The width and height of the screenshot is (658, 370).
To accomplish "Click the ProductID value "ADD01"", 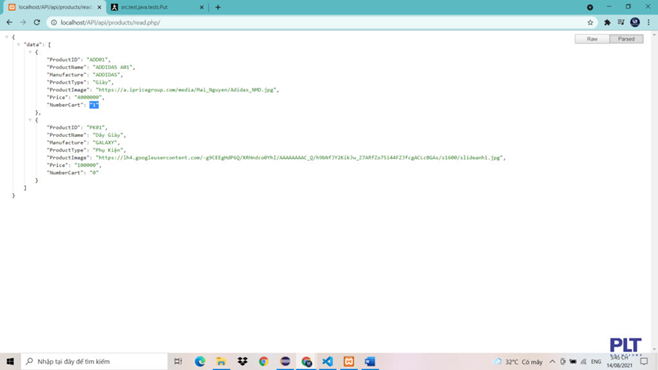I will point(98,60).
